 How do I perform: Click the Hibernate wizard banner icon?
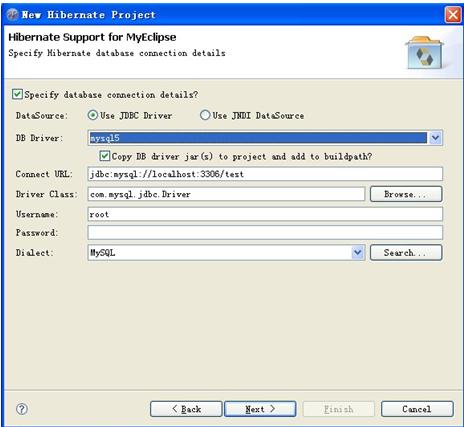[424, 53]
